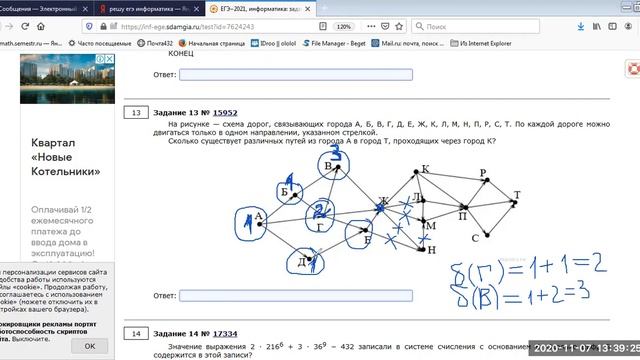Bookmark this page with the star icon
640x360 pixels.
(x=399, y=27)
